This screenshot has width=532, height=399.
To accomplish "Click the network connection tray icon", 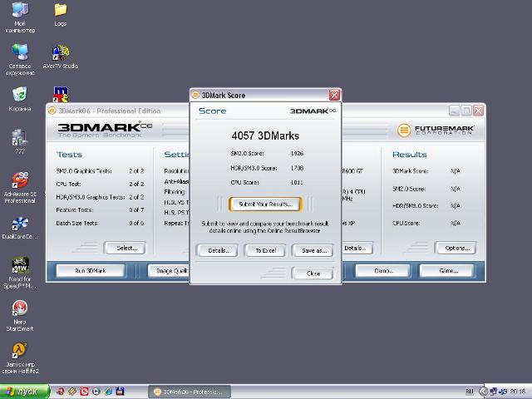I will tap(493, 392).
